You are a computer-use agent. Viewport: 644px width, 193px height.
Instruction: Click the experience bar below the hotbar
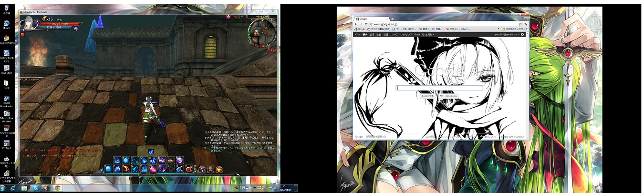(148, 175)
